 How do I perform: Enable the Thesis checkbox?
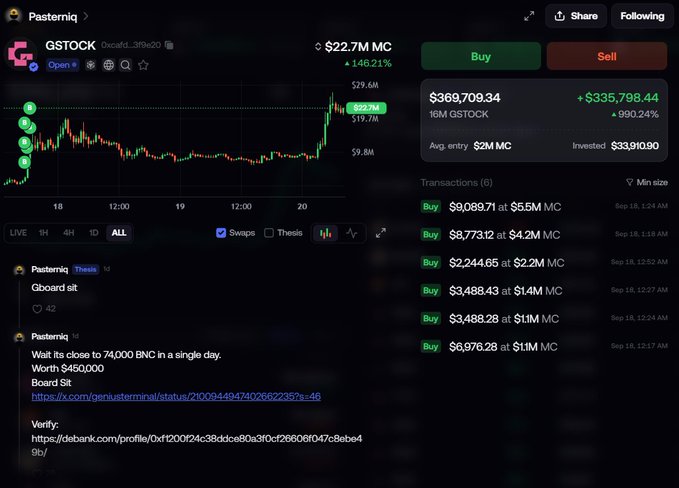(269, 233)
